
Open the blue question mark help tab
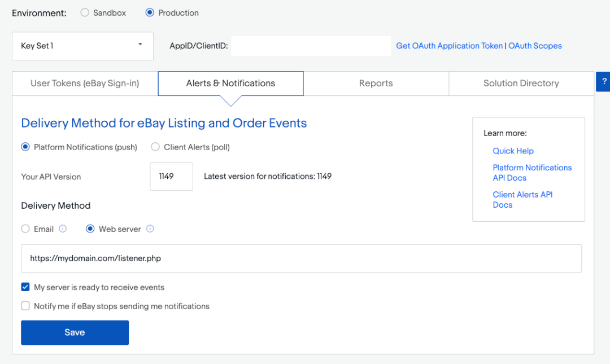(604, 81)
